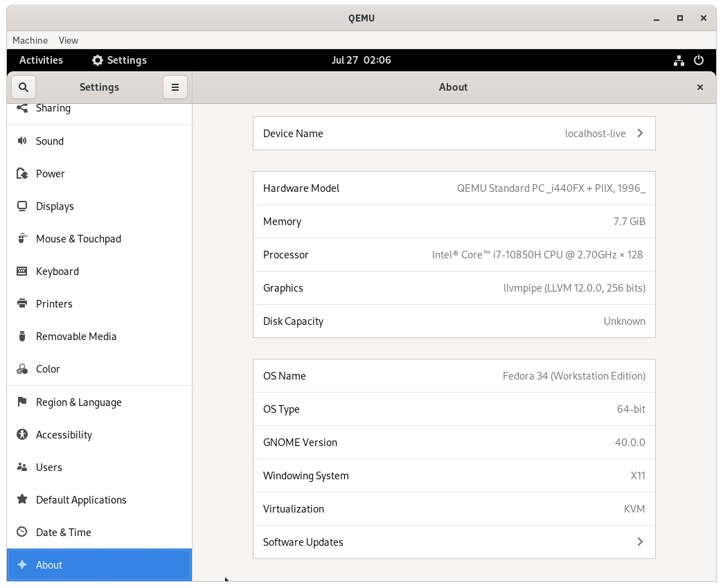Click GNOME Version 40.0.0 value
Image resolution: width=723 pixels, height=588 pixels.
(630, 443)
